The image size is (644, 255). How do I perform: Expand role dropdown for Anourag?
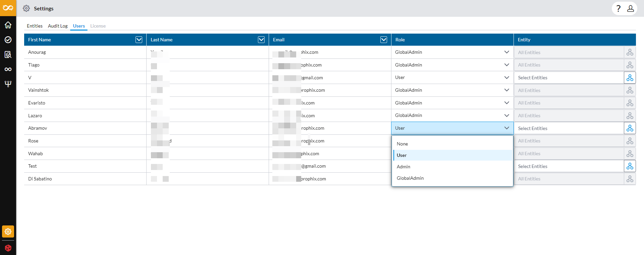click(506, 52)
